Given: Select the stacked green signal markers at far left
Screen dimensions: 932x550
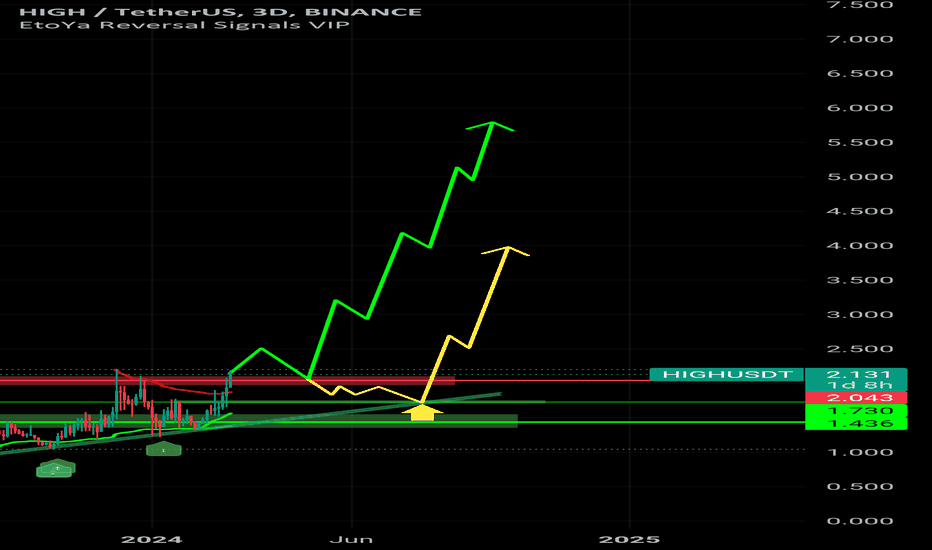Looking at the screenshot, I should click(55, 469).
